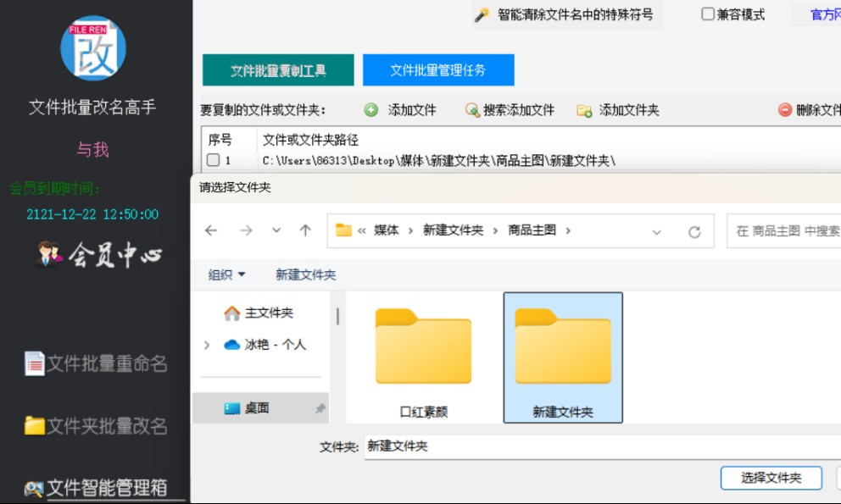This screenshot has height=504, width=841.
Task: Enable the 兼容模式 checkbox
Action: (x=708, y=14)
